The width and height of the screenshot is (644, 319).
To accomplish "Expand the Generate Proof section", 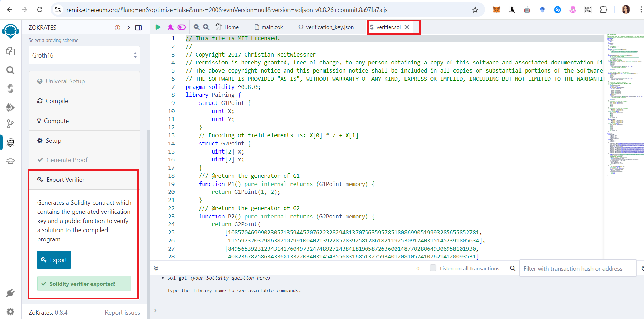I will coord(84,160).
